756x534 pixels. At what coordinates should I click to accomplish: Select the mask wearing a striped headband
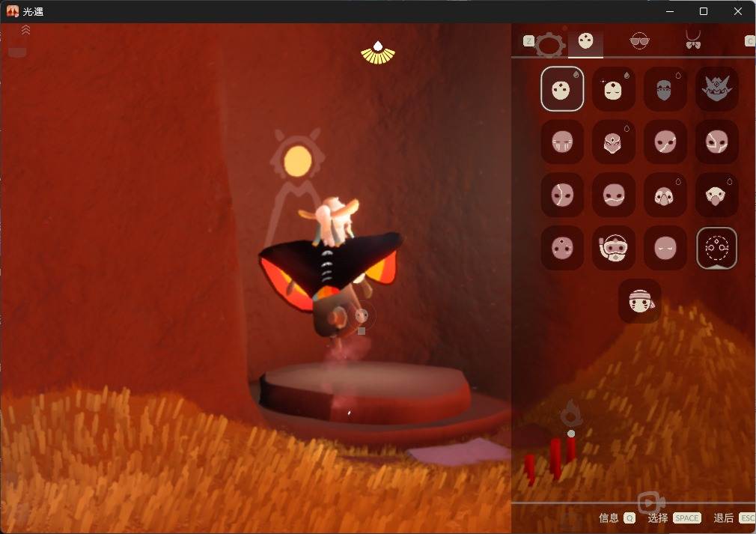[640, 301]
